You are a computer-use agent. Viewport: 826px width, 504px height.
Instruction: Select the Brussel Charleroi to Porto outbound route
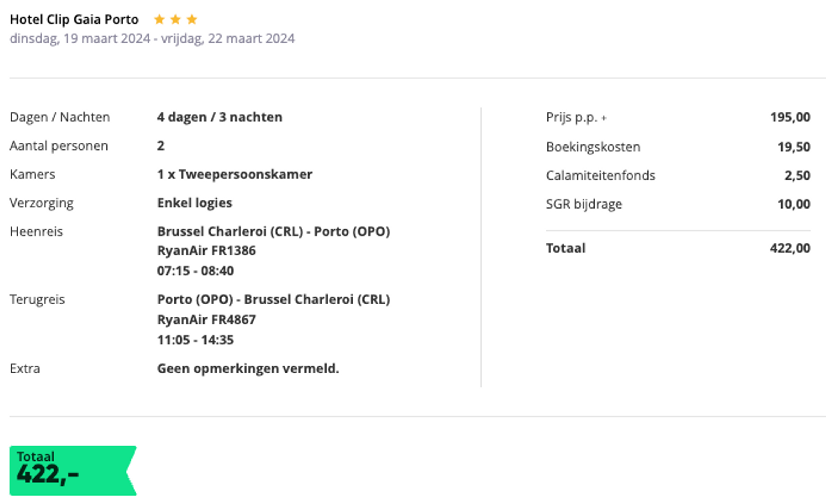click(274, 232)
